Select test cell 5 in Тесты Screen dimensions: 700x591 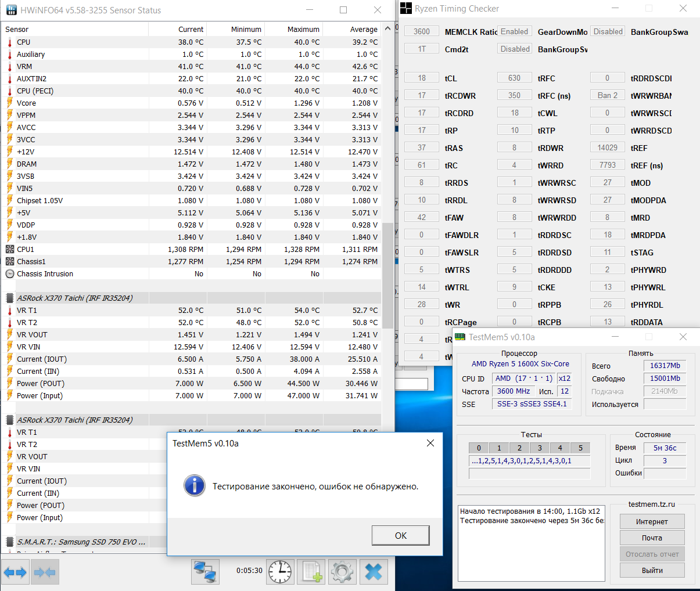pos(580,448)
